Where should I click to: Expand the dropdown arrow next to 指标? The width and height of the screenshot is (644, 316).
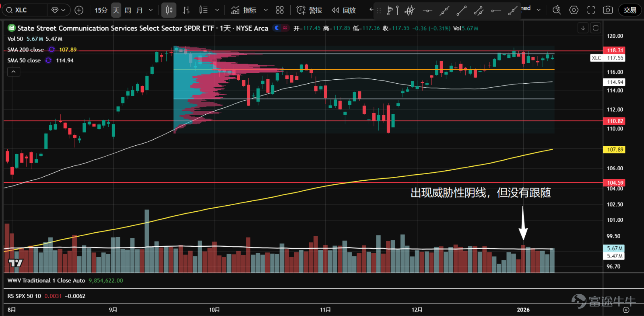click(x=266, y=10)
